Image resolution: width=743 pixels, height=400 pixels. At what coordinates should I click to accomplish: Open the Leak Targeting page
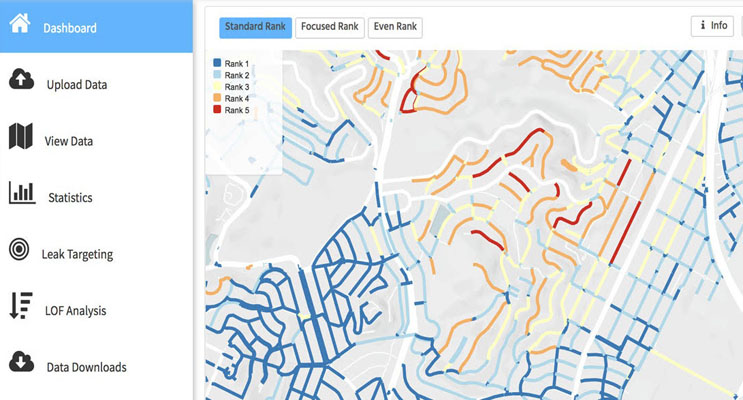point(77,255)
